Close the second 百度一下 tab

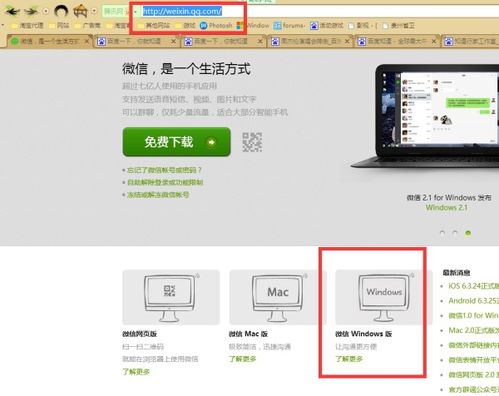coord(260,41)
